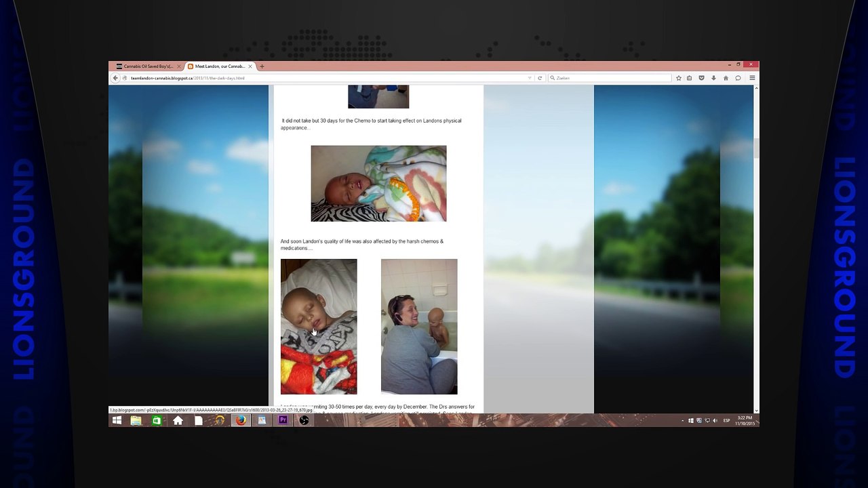Open photo of sleeping boy under red blanket
Image resolution: width=868 pixels, height=488 pixels.
[x=319, y=327]
